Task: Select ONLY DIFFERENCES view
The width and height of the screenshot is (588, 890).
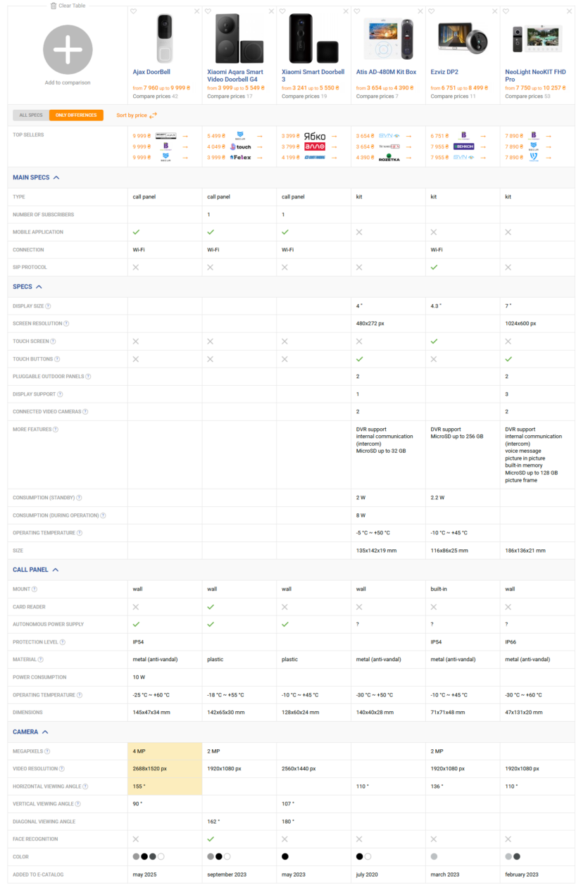Action: [76, 115]
